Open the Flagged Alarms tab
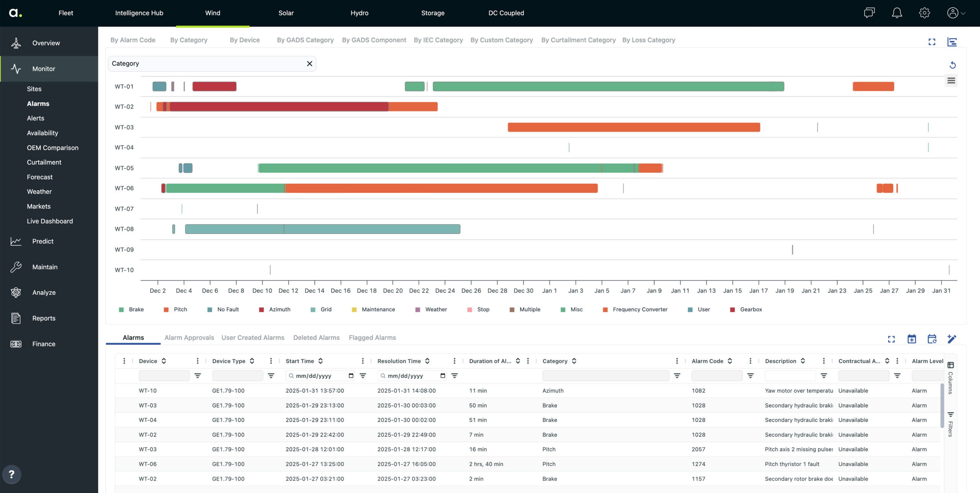The image size is (980, 493). click(372, 338)
